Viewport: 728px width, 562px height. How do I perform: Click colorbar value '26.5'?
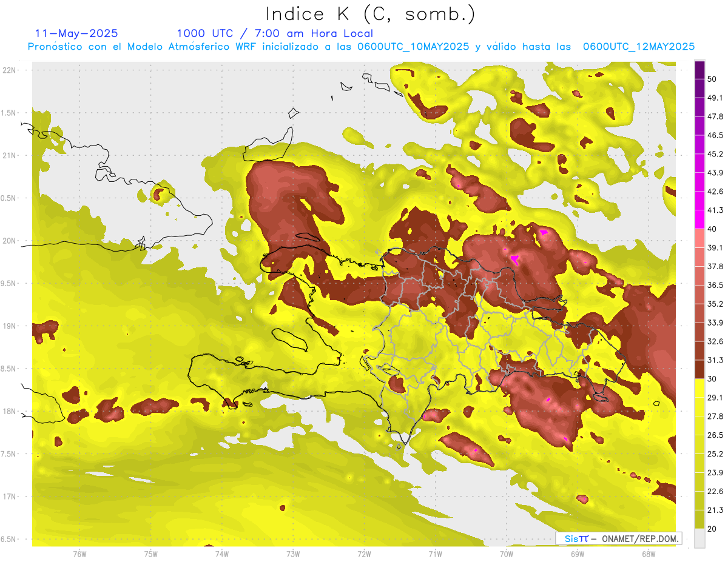[x=715, y=435]
